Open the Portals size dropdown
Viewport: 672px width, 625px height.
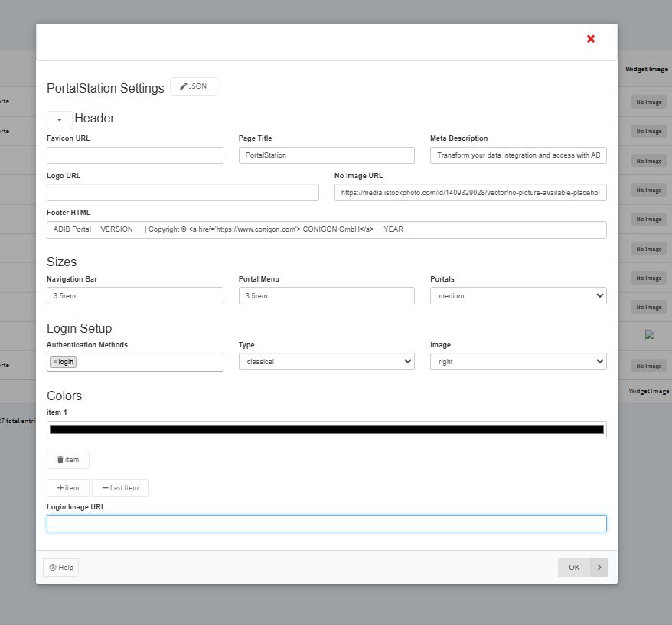518,296
